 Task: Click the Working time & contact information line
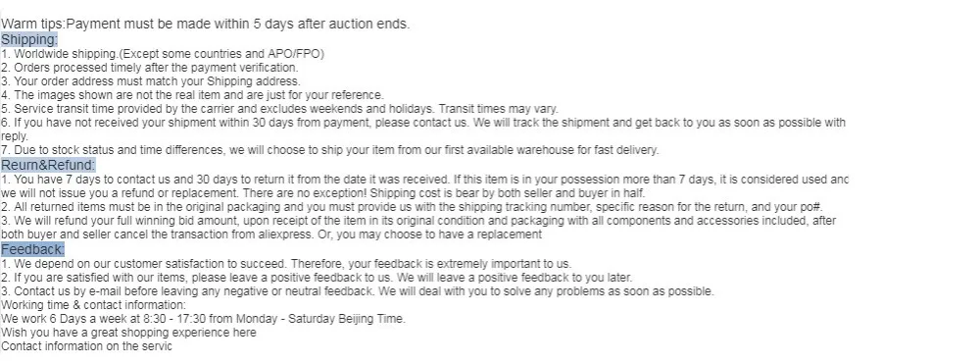tap(94, 305)
